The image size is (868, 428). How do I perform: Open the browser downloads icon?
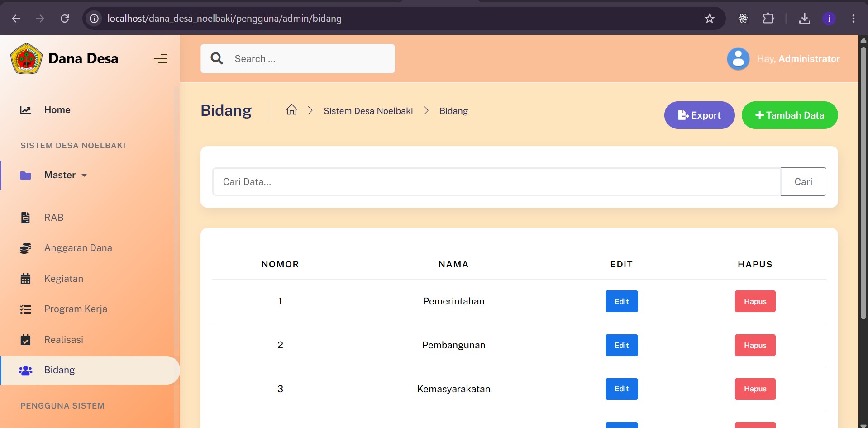coord(805,19)
